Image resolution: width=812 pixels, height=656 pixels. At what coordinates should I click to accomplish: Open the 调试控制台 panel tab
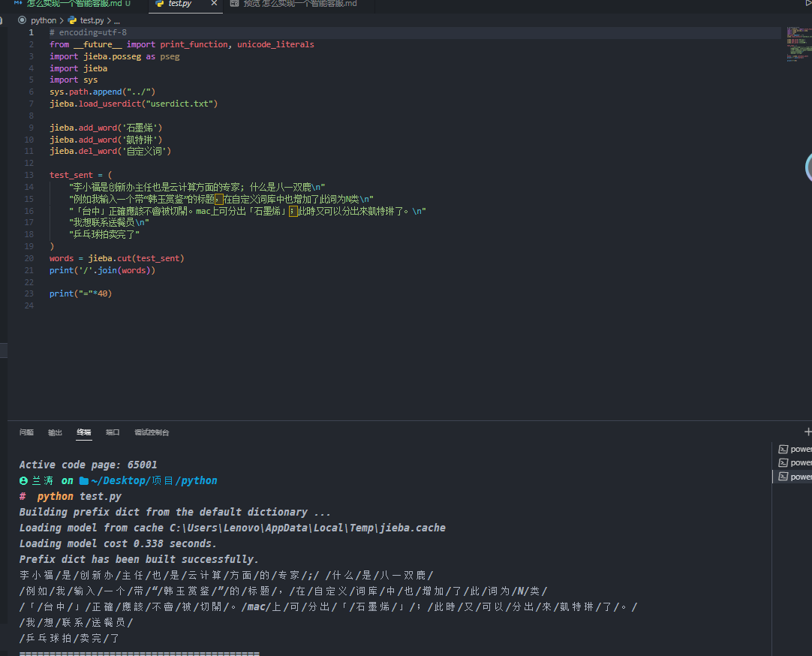click(152, 432)
